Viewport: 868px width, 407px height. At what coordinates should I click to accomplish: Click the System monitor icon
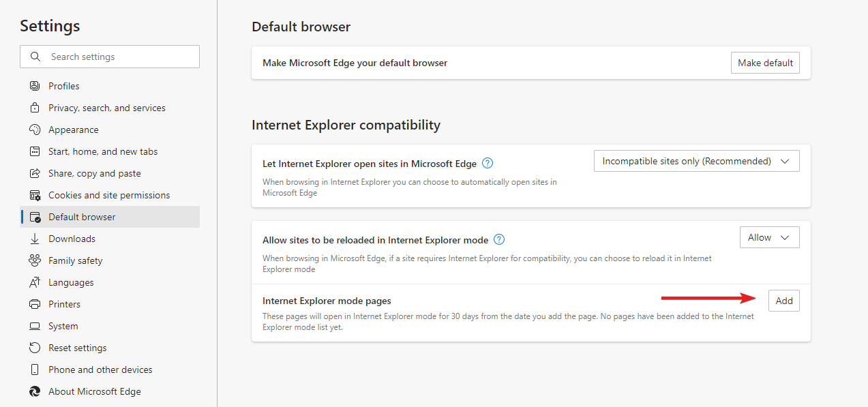tap(35, 326)
